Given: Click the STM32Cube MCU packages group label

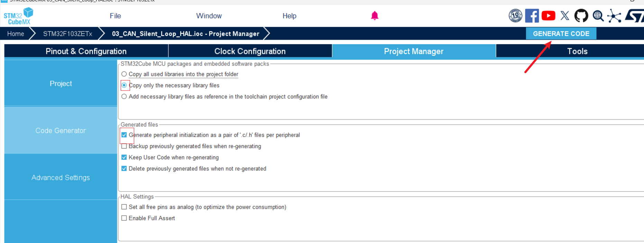Looking at the screenshot, I should (x=195, y=64).
